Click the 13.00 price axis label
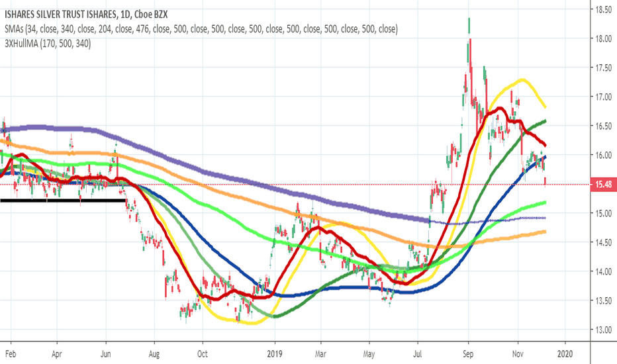This screenshot has height=364, width=617. [x=603, y=330]
